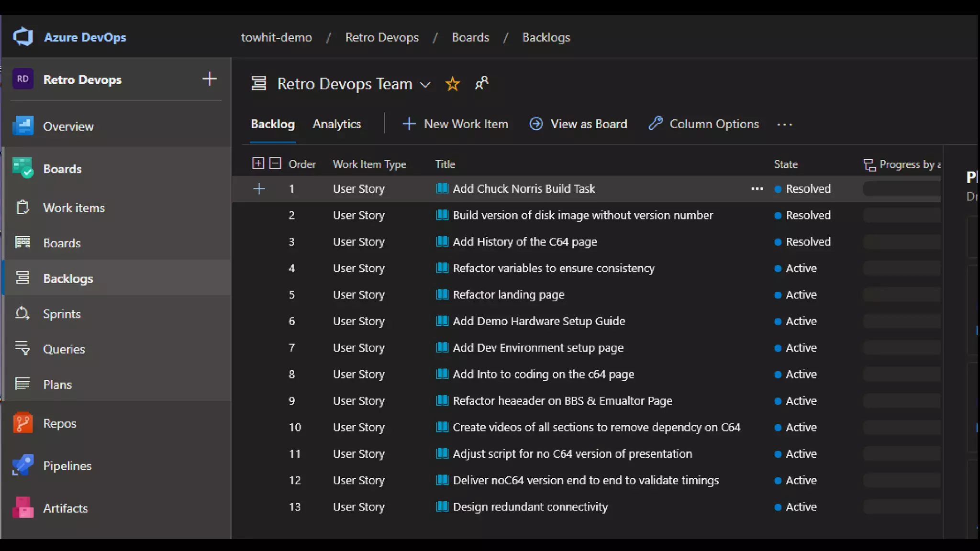Open Queries in the Boards section
The height and width of the screenshot is (551, 980).
point(64,349)
